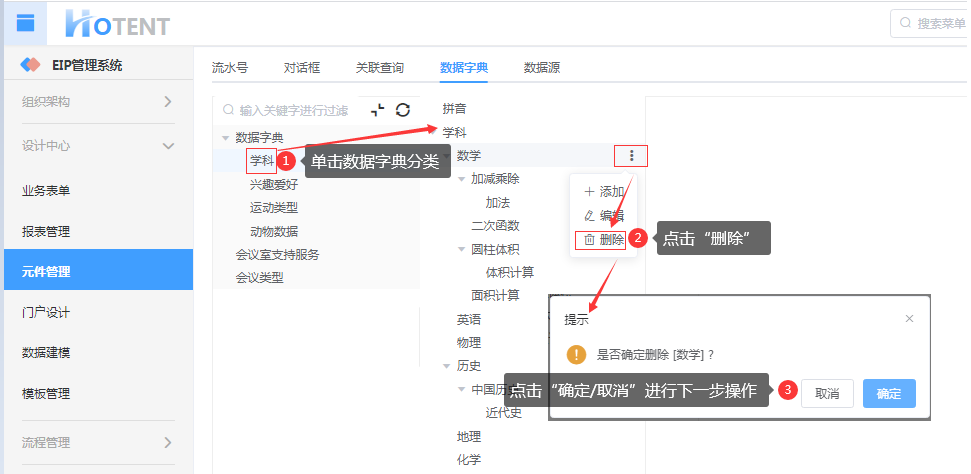This screenshot has height=474, width=971.
Task: Click the orange warning icon in dialog
Action: 576,354
